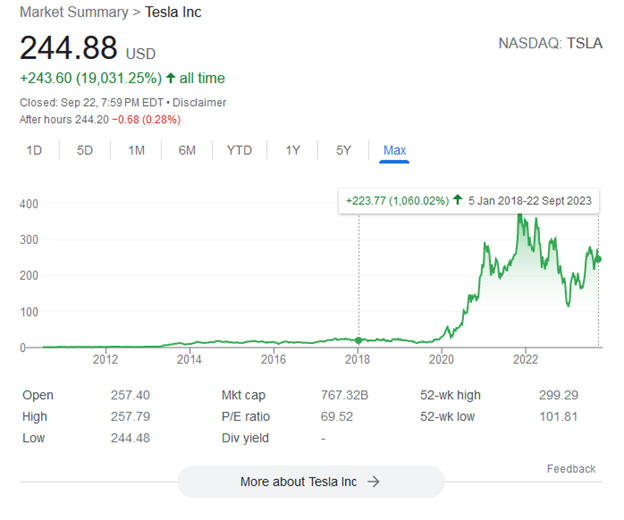Click the Max range tab
The image size is (624, 520).
point(395,150)
